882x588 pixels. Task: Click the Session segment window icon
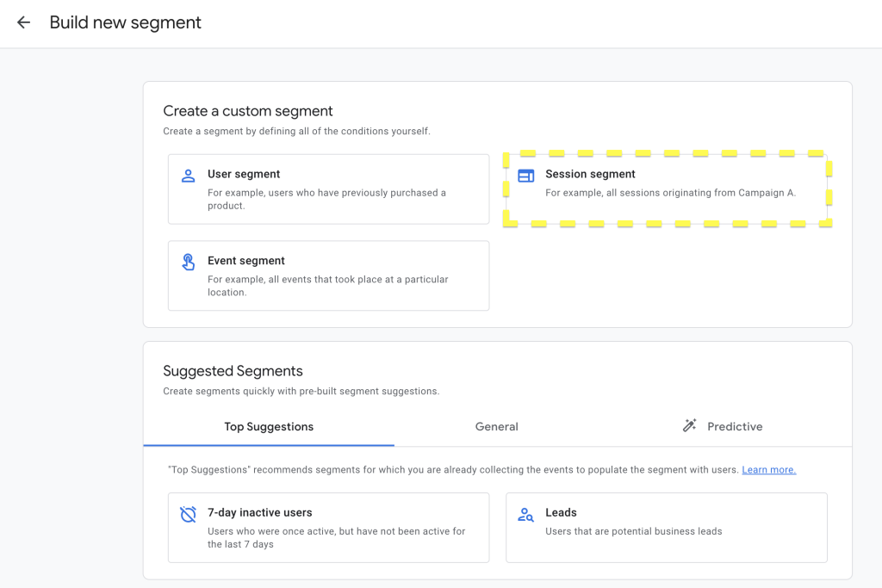[525, 176]
